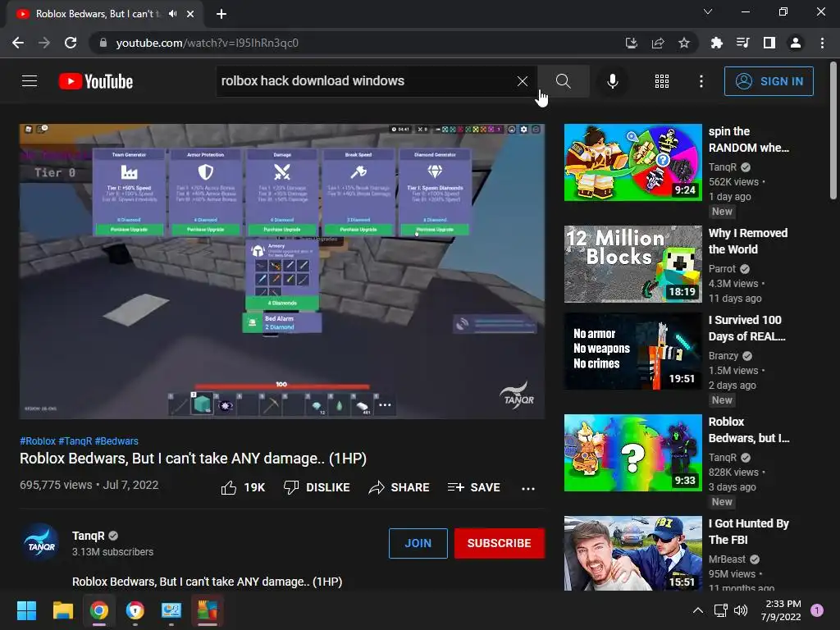This screenshot has width=840, height=630.
Task: Toggle Chrome side panel
Action: click(x=769, y=43)
